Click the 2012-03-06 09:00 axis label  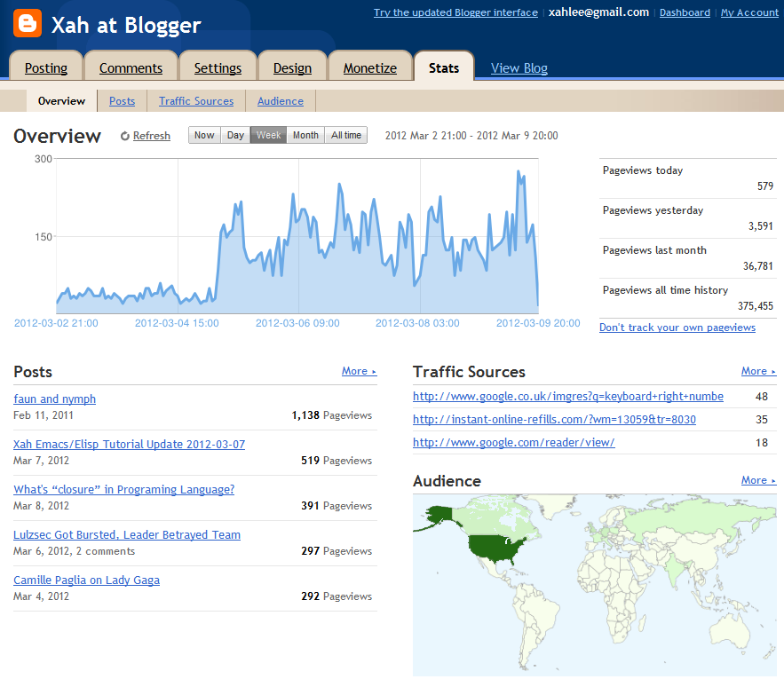pos(297,323)
